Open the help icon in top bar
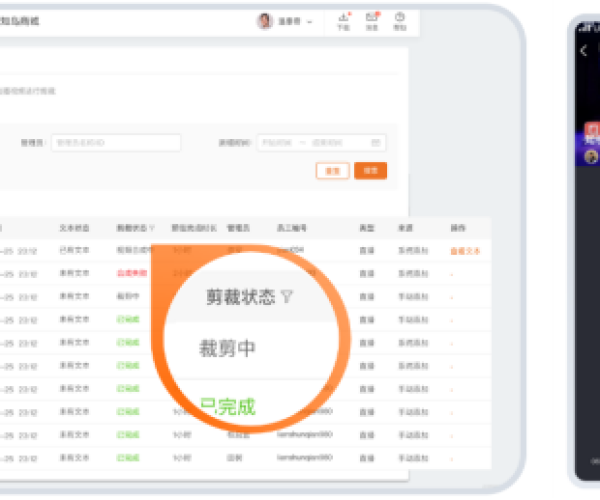 point(400,21)
